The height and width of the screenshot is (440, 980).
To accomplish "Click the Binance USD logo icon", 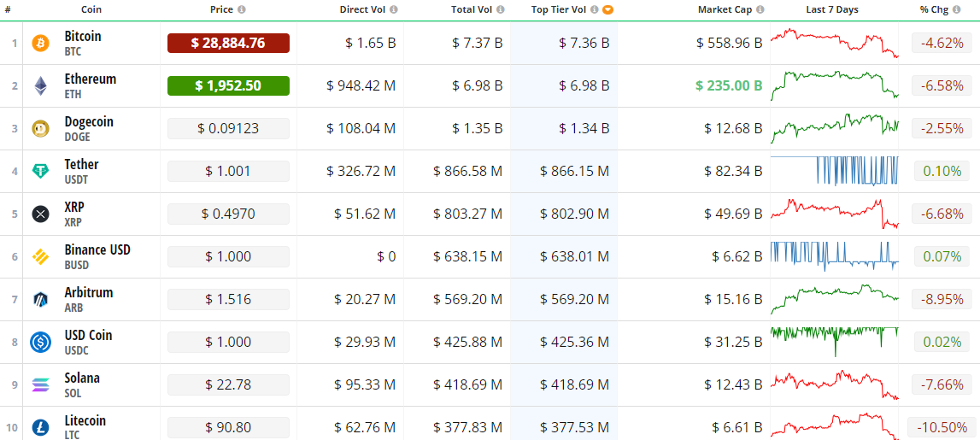I will point(41,256).
